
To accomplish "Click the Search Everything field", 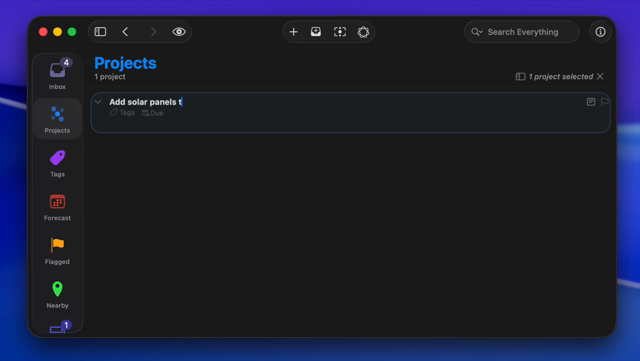I will pyautogui.click(x=522, y=32).
